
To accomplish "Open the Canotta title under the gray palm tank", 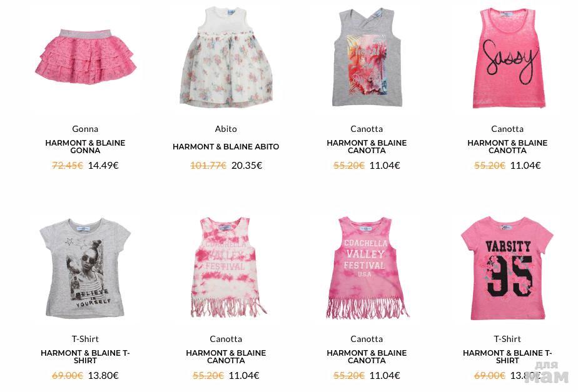I will [367, 147].
